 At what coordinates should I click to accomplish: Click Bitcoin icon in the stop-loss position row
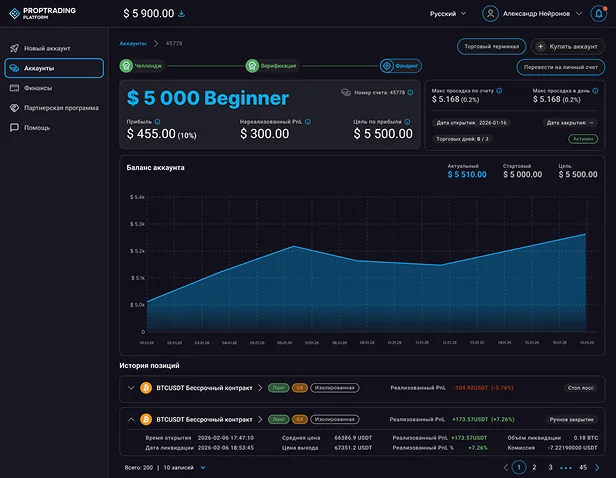coord(146,388)
